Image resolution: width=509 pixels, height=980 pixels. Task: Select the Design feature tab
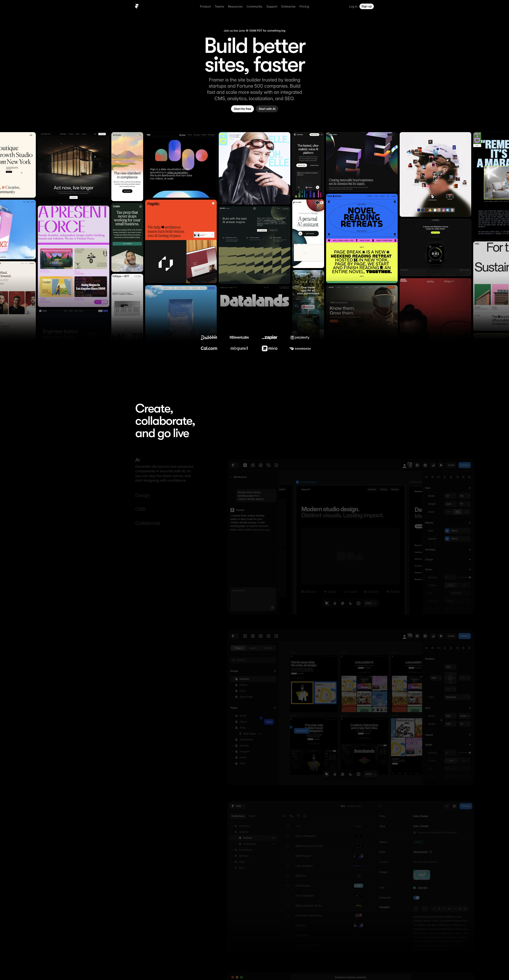(142, 495)
